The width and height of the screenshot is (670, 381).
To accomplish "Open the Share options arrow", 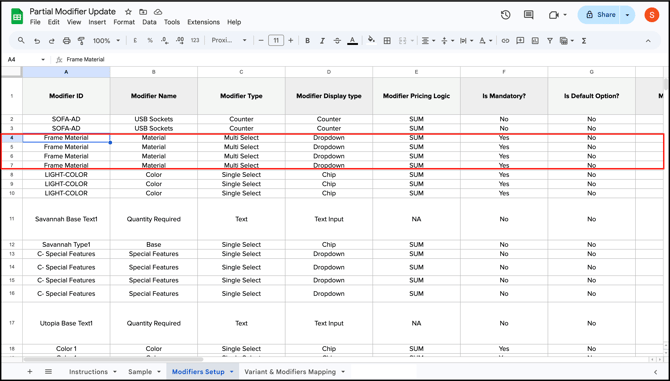I will [627, 15].
